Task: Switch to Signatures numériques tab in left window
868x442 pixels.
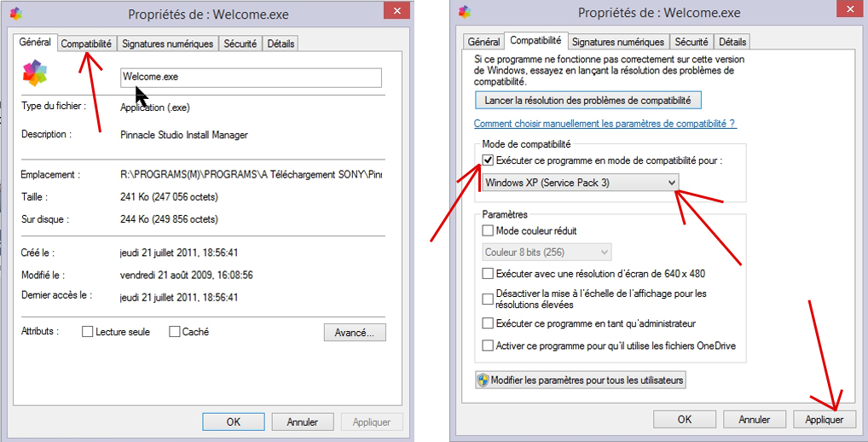Action: 167,44
